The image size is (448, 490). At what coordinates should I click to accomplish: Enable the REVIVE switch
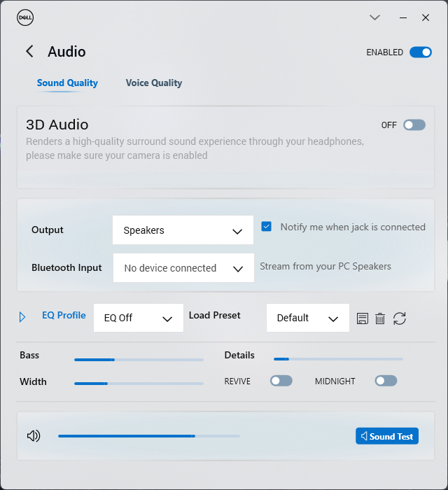(x=281, y=381)
